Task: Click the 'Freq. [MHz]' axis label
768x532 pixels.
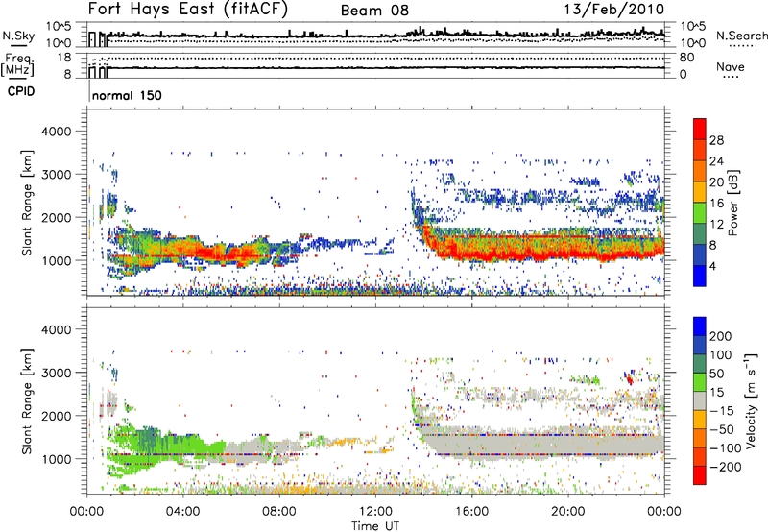Action: point(17,65)
